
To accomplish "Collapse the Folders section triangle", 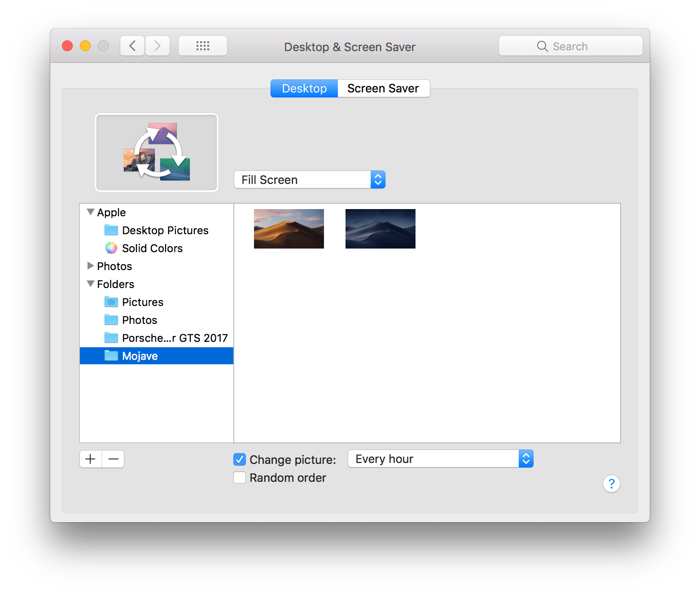I will 91,284.
